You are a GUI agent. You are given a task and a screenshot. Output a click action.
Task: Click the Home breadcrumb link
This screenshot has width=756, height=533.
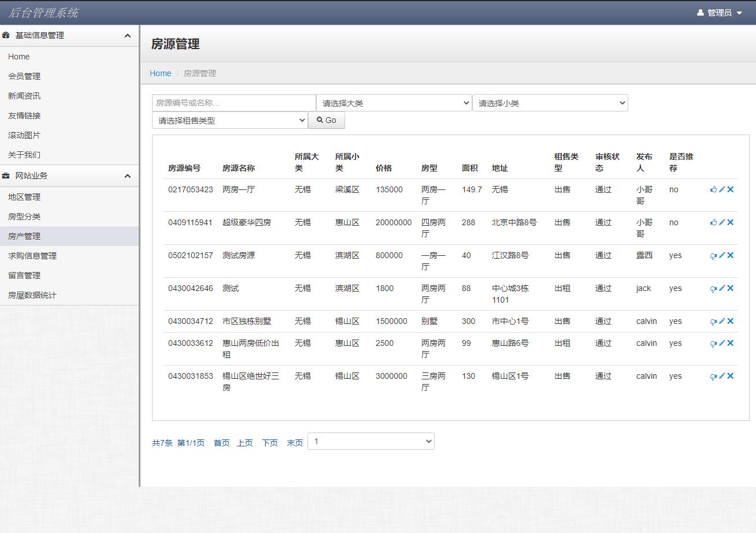160,73
